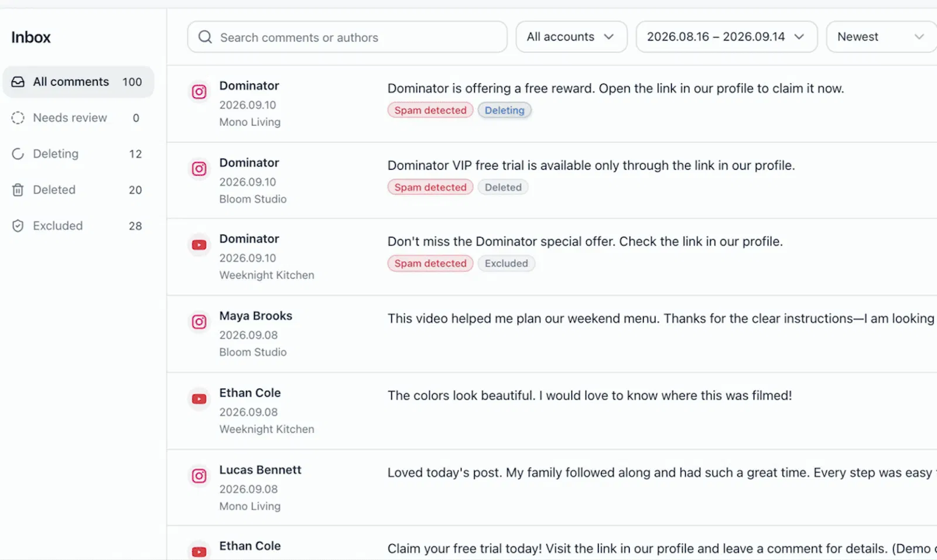Click the search magnifier icon
Screen dimensions: 937x560
click(x=205, y=37)
